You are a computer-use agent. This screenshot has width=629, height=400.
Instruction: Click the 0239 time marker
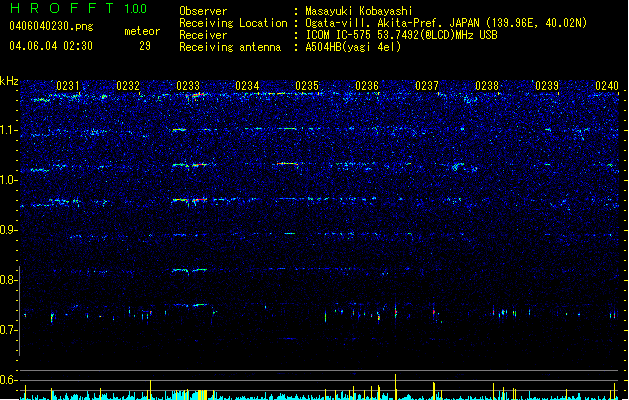point(547,85)
